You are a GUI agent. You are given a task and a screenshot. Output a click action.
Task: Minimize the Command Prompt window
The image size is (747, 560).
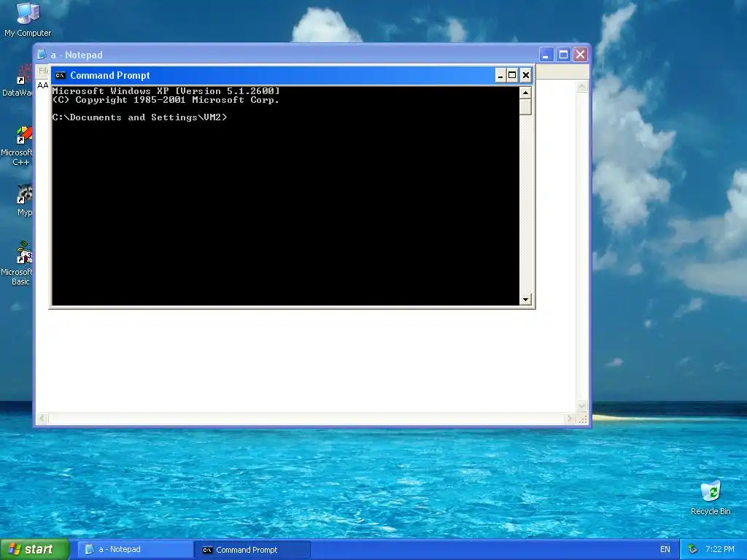coord(500,75)
